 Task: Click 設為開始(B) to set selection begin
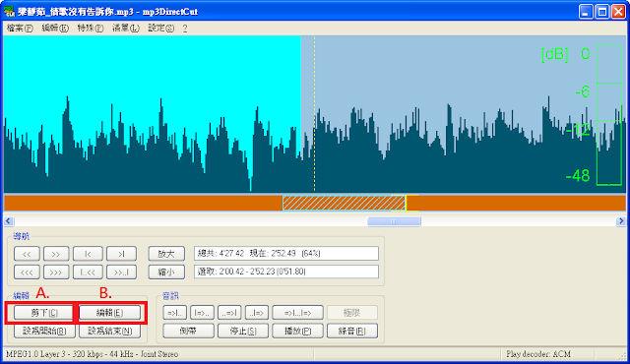pyautogui.click(x=44, y=332)
